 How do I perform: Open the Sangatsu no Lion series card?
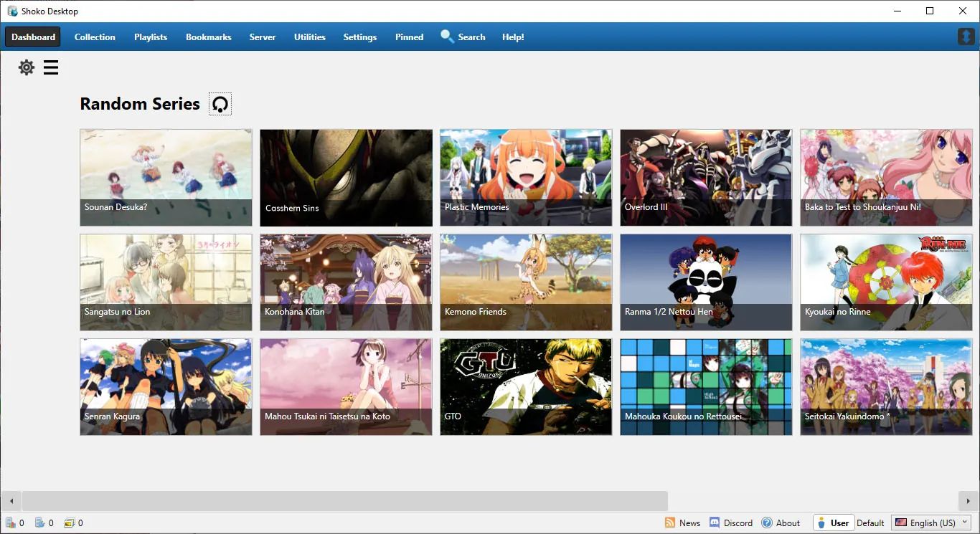[166, 282]
